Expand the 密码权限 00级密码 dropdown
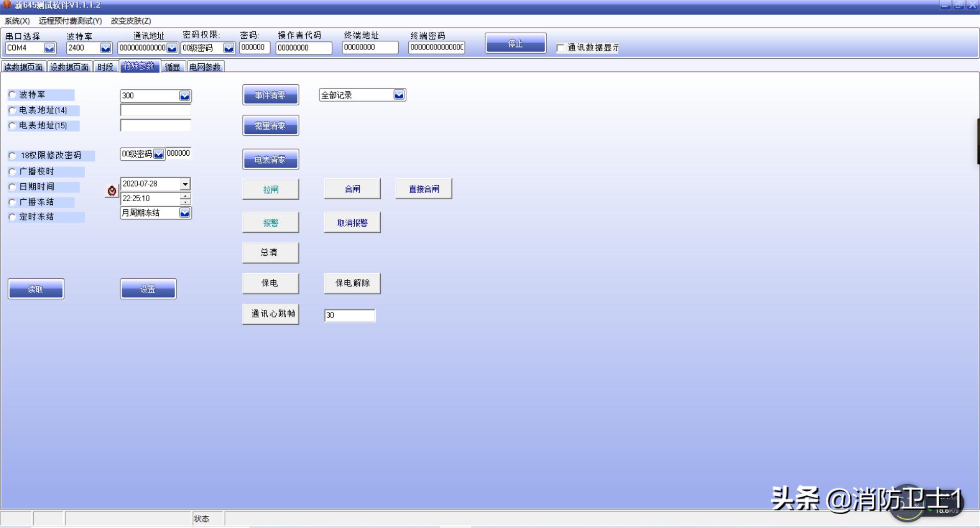The width and height of the screenshot is (980, 528). tap(229, 48)
